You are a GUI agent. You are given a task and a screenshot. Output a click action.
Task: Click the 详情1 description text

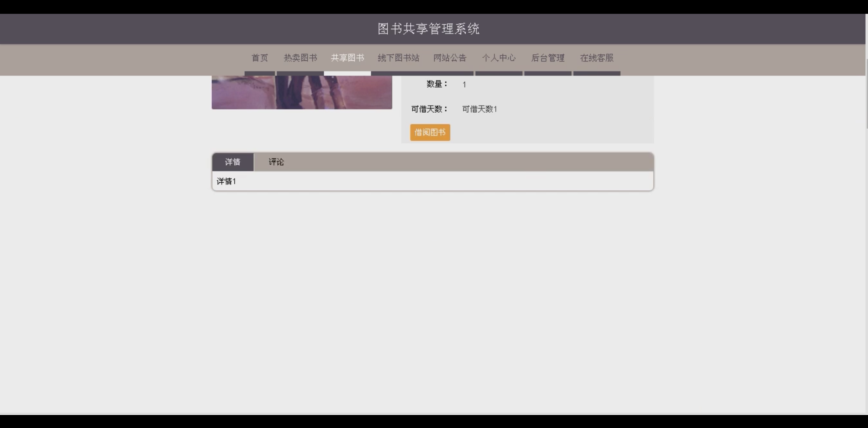click(x=226, y=181)
